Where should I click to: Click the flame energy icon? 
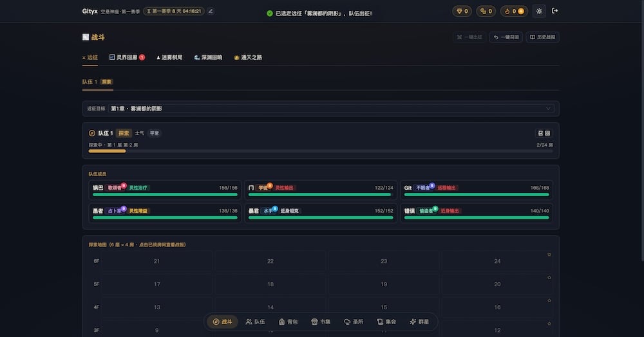pyautogui.click(x=507, y=11)
